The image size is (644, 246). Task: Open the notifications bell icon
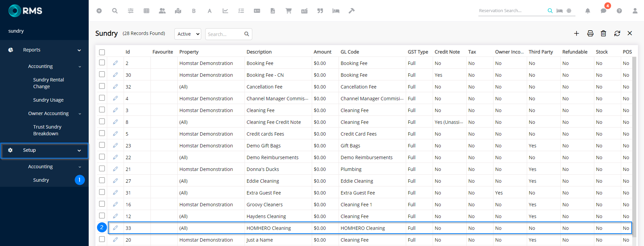(588, 11)
